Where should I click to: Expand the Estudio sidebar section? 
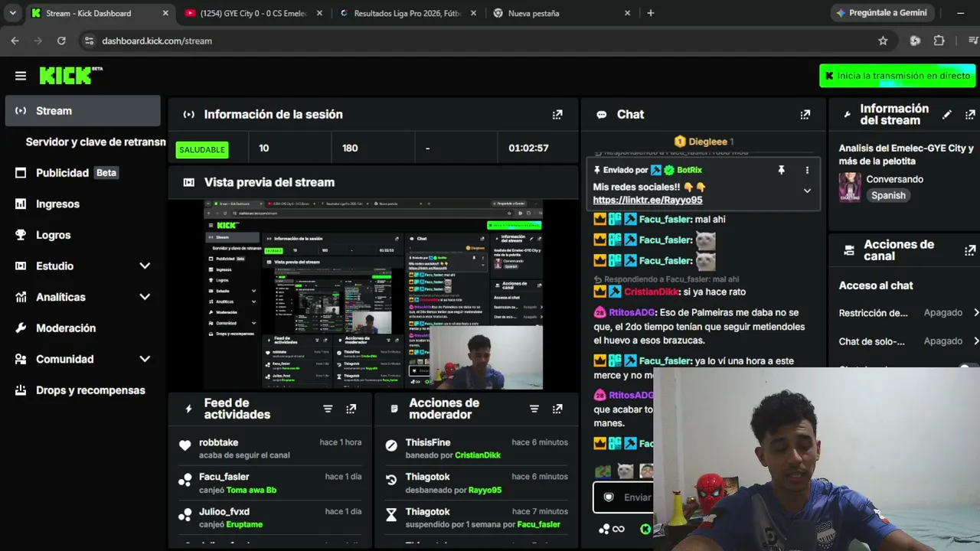tap(145, 266)
